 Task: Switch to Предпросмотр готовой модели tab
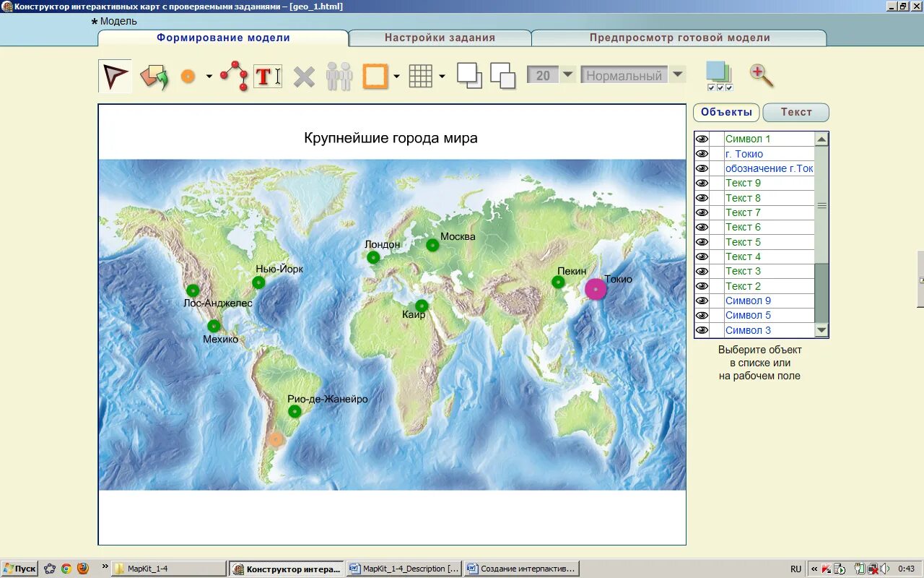click(679, 38)
